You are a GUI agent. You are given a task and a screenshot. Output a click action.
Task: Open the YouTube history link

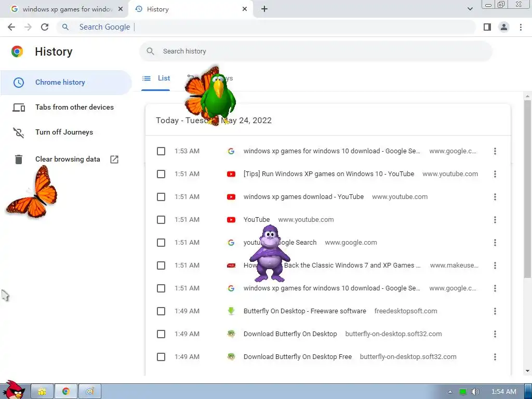pos(257,220)
